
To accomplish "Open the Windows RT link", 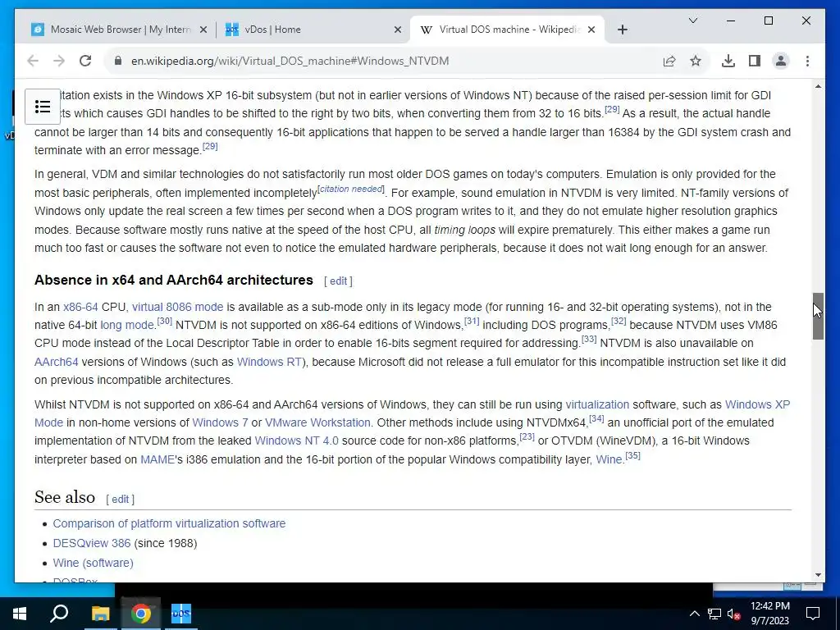I will (269, 362).
